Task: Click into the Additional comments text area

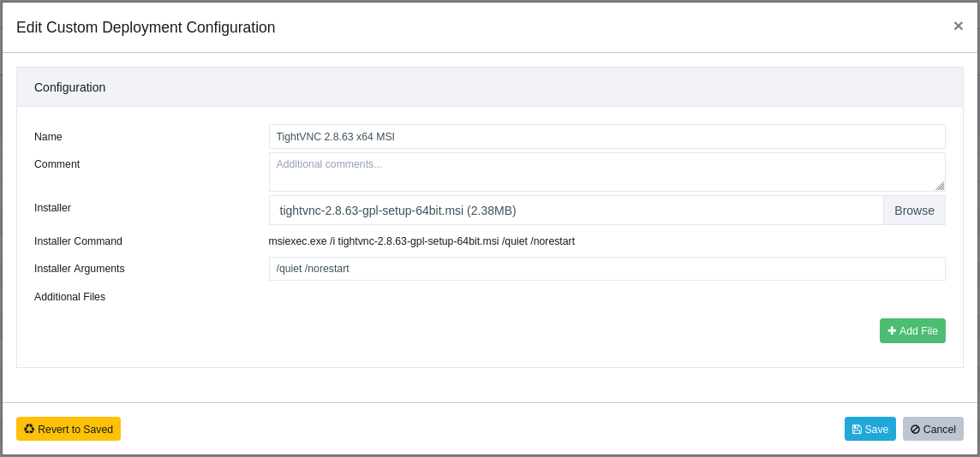Action: point(607,172)
